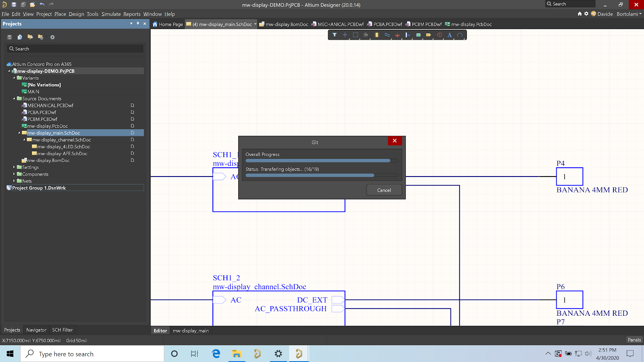The image size is (644, 362).
Task: Click the Explore Project folder icon
Action: 30,37
